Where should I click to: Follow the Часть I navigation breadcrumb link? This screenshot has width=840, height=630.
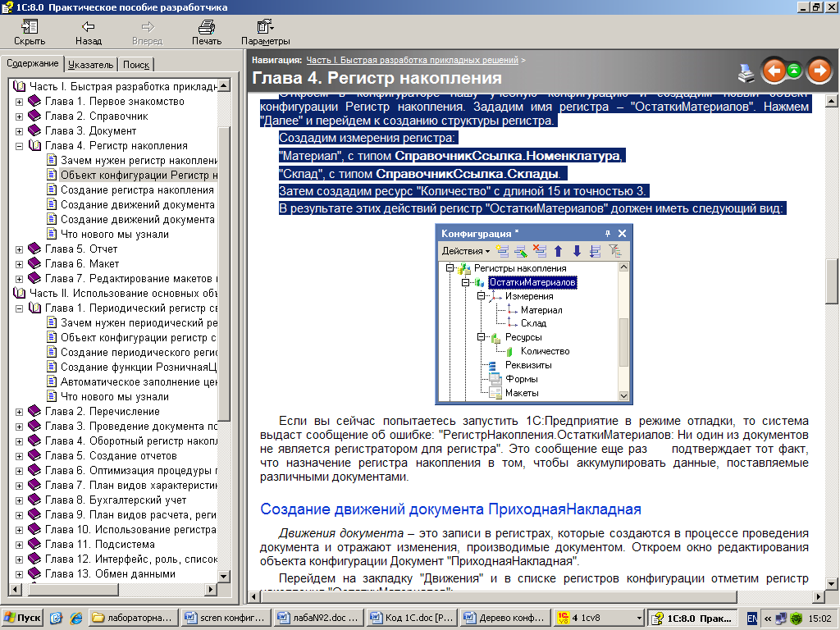point(412,60)
